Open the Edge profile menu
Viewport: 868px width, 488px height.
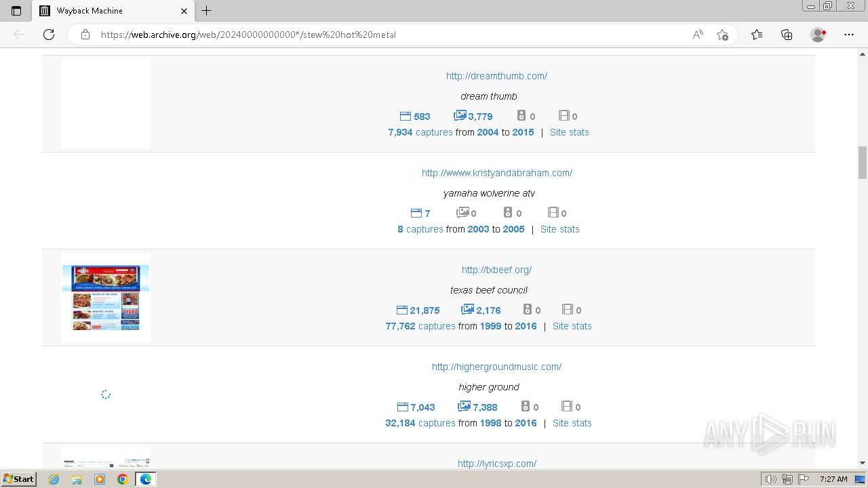click(x=818, y=35)
